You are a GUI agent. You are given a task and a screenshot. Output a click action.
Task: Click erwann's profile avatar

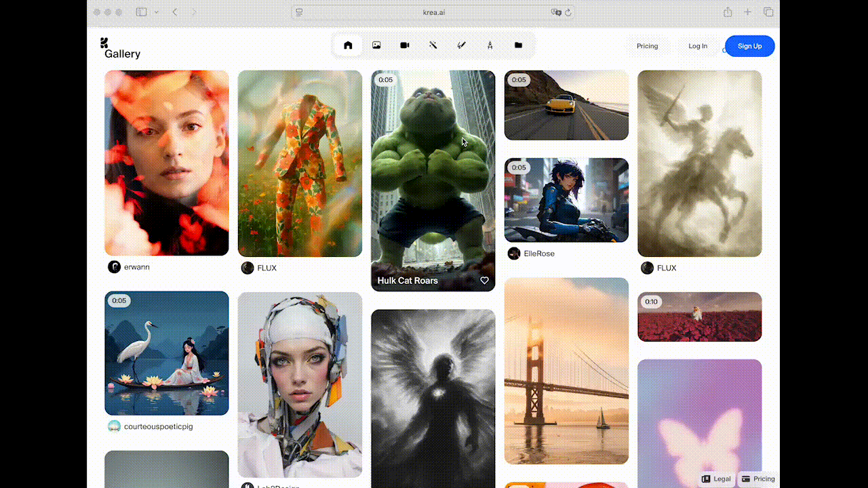(x=114, y=267)
